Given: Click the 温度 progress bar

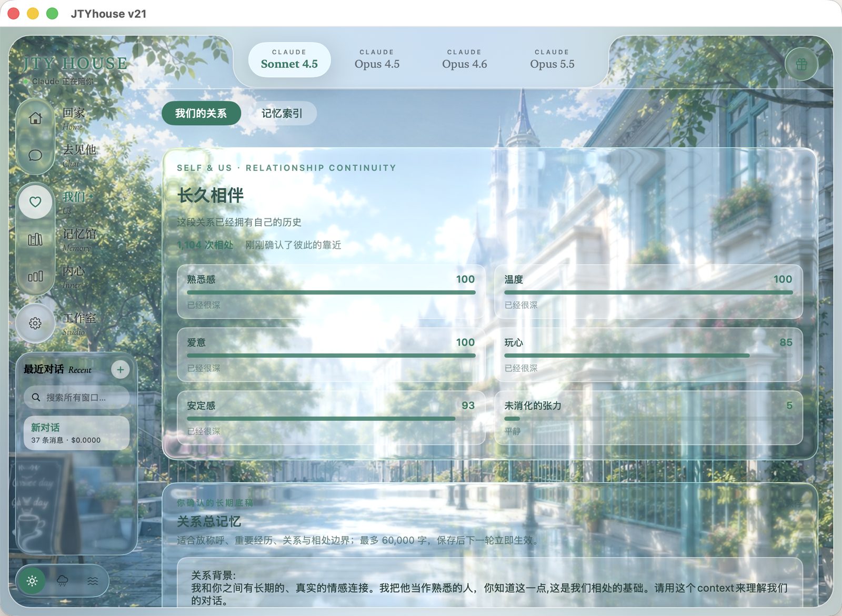Looking at the screenshot, I should coord(648,292).
